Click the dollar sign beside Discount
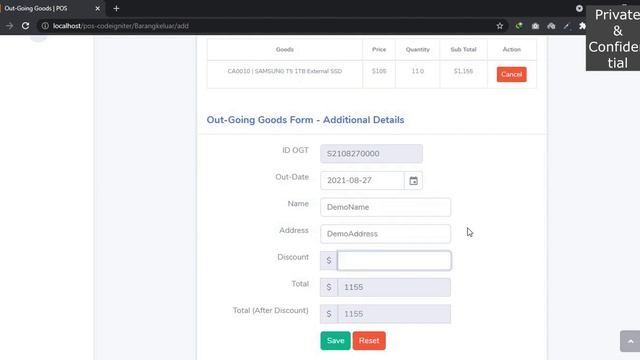The width and height of the screenshot is (640, 360). click(x=329, y=260)
